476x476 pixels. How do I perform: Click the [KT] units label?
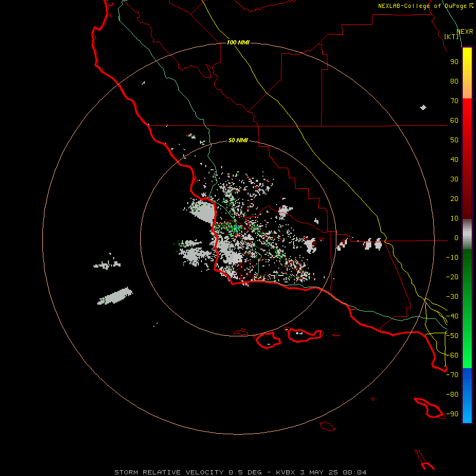[452, 36]
